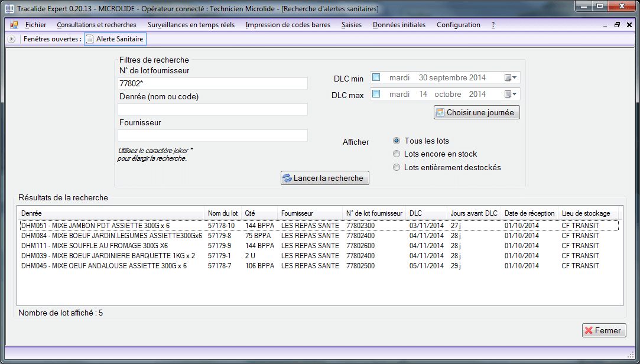
Task: Click the round arrow icon before Fenêtres ouvertes
Action: pos(11,39)
